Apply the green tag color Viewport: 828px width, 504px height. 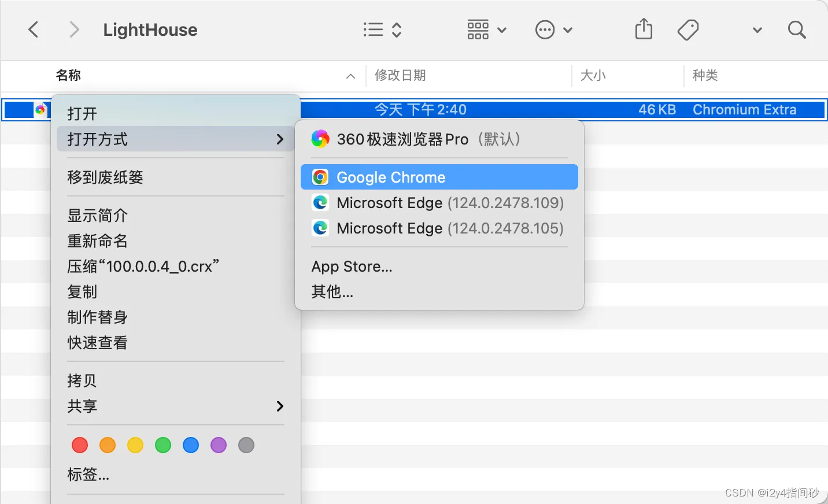tap(163, 445)
